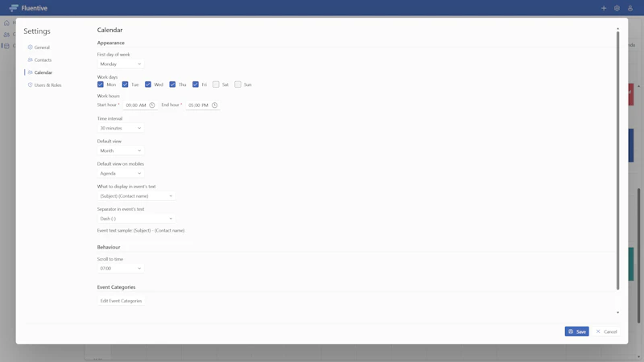Click the Behaviour section heading
Viewport: 644px width, 362px height.
click(109, 247)
